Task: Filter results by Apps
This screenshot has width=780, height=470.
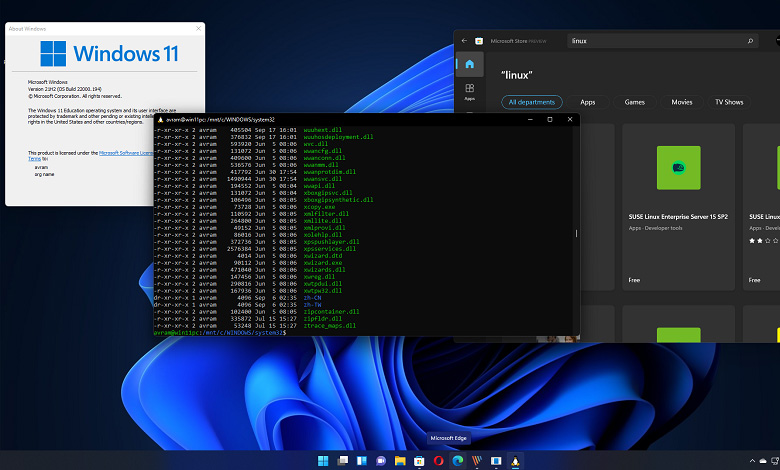Action: 587,102
